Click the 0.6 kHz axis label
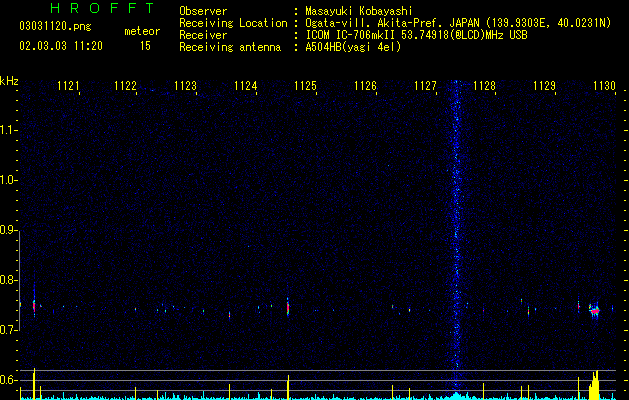This screenshot has height=400, width=629. [9, 380]
